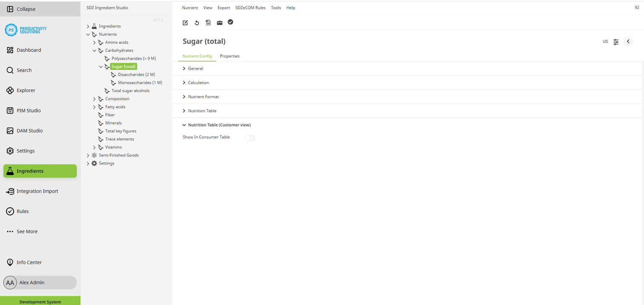Click the Edit nutrient pencil icon
This screenshot has width=644, height=305.
pyautogui.click(x=185, y=23)
